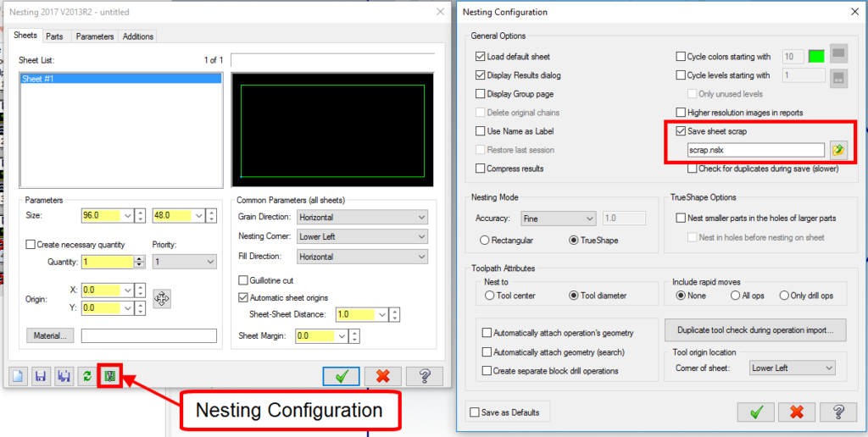Screen dimensions: 868x437
Task: Expand the sheet width 96.0 dropdown
Action: [128, 216]
